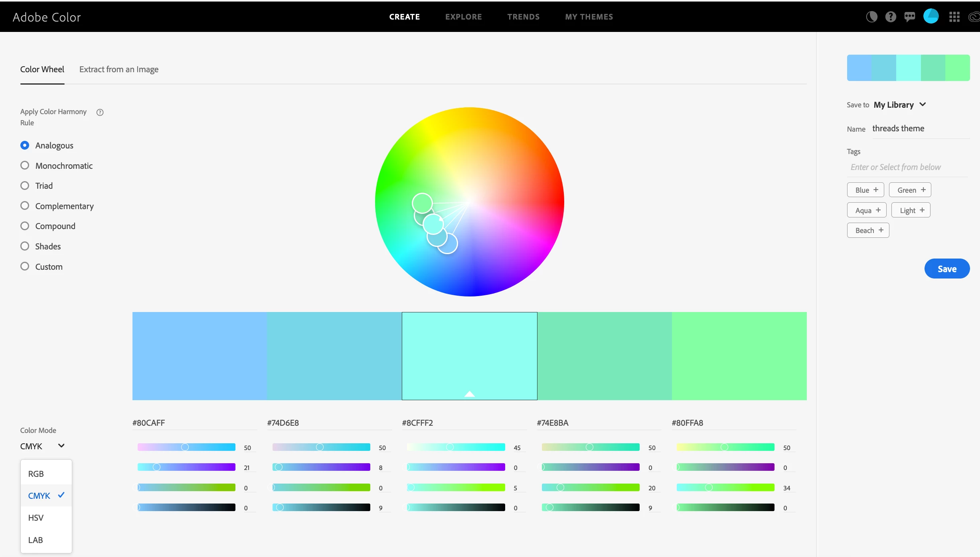Add the Beach tag with plus icon
980x557 pixels.
868,231
